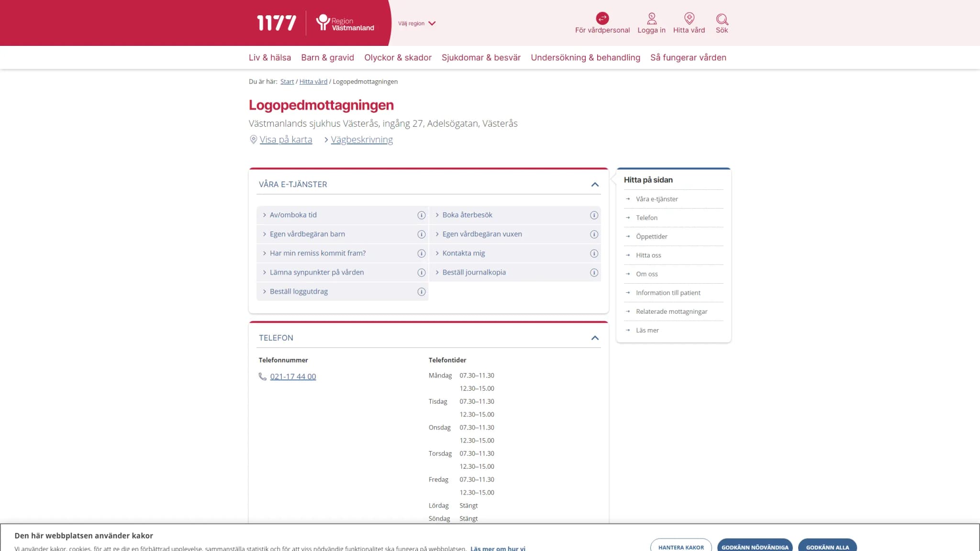Screen dimensions: 980x551
Task: Open the Välj region dropdown
Action: 416,23
